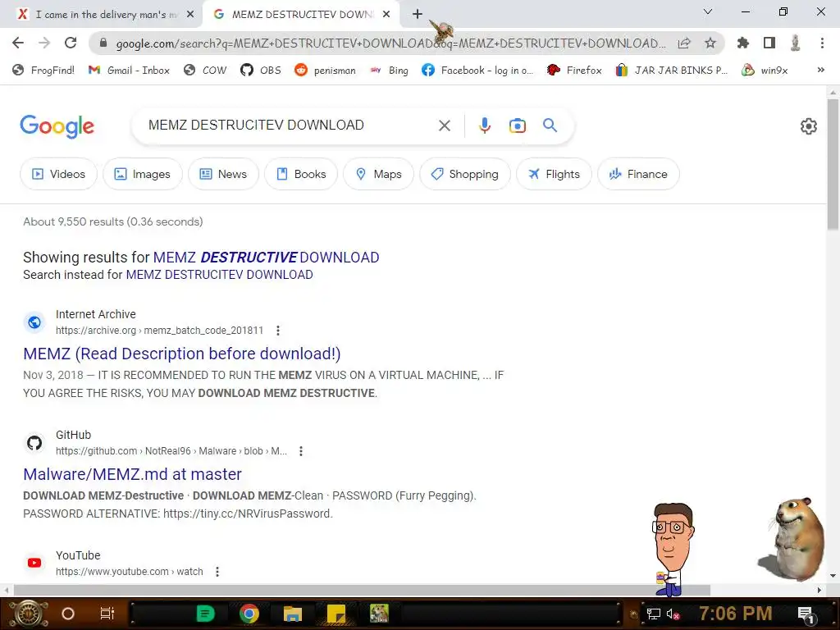The height and width of the screenshot is (630, 840).
Task: Expand hidden bookmarks with the chevron
Action: click(x=820, y=71)
